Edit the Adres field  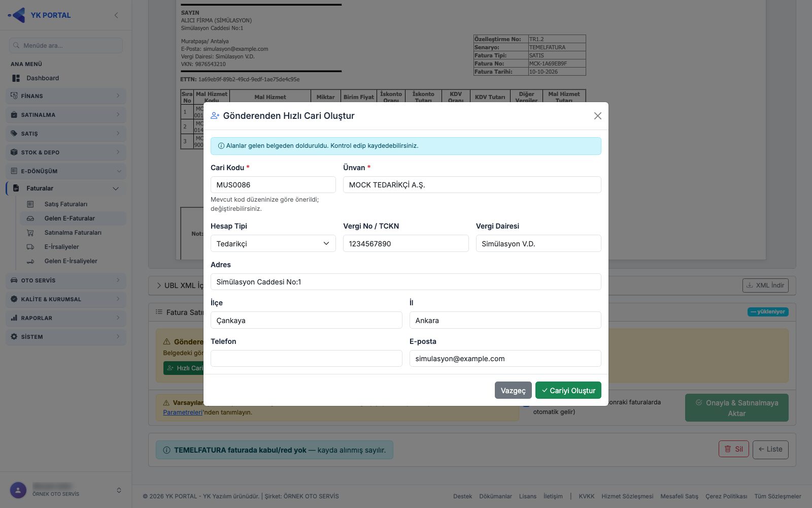pyautogui.click(x=406, y=282)
